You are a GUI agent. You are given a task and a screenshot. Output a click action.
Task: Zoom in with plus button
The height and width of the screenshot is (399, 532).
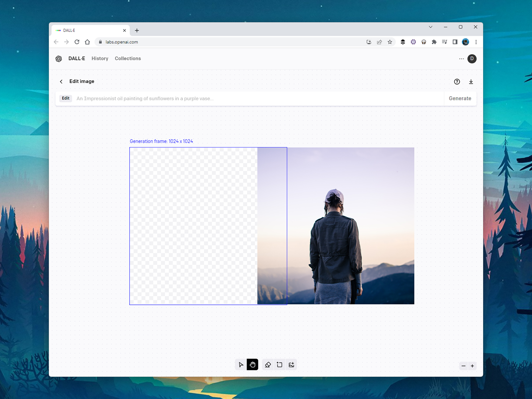click(x=472, y=366)
